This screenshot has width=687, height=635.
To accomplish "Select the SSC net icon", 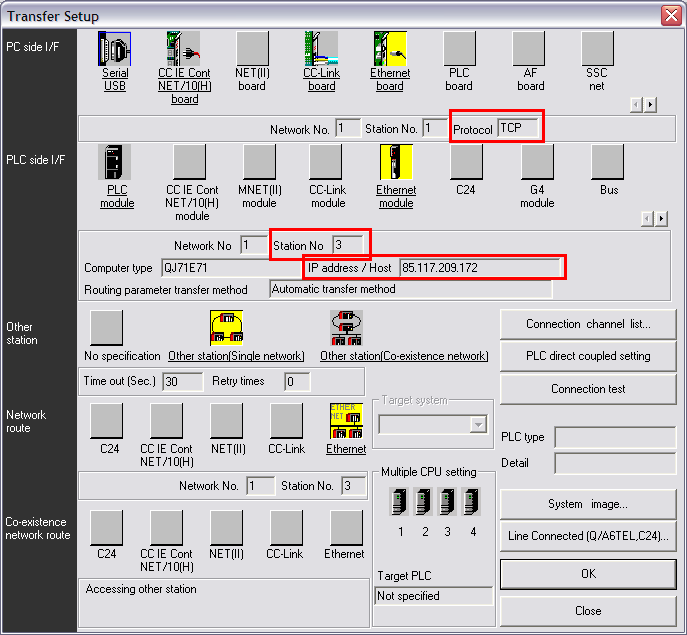I will [598, 49].
